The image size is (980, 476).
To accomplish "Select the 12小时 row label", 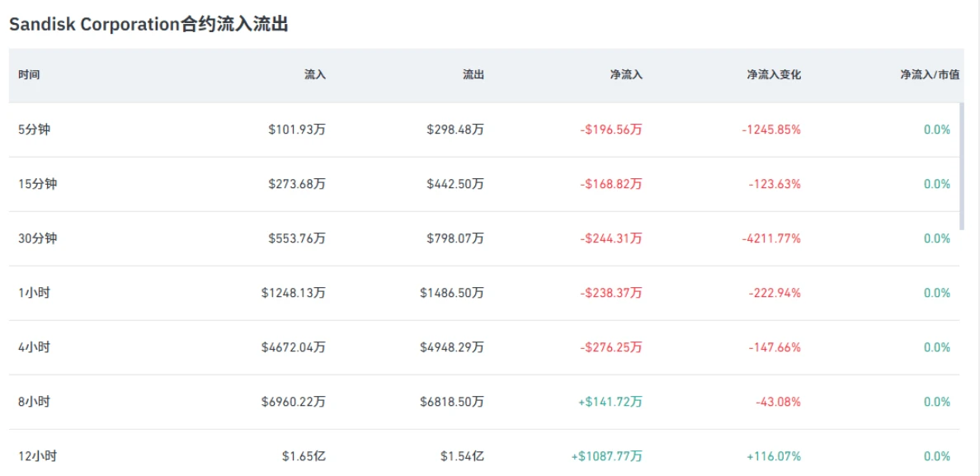I will tap(37, 456).
